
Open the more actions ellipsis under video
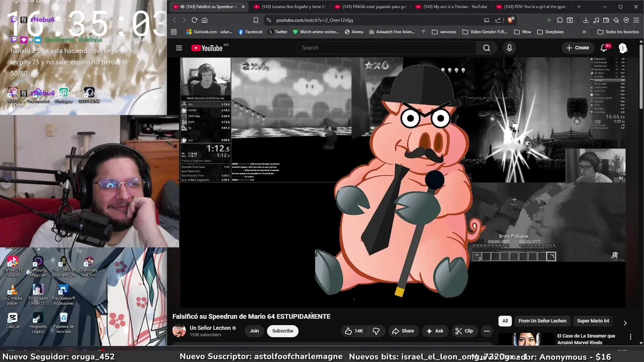point(487,331)
